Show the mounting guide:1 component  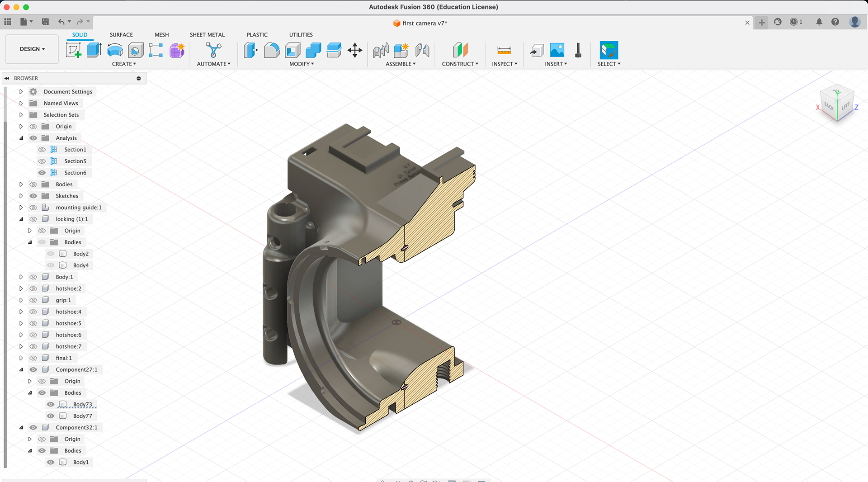33,208
